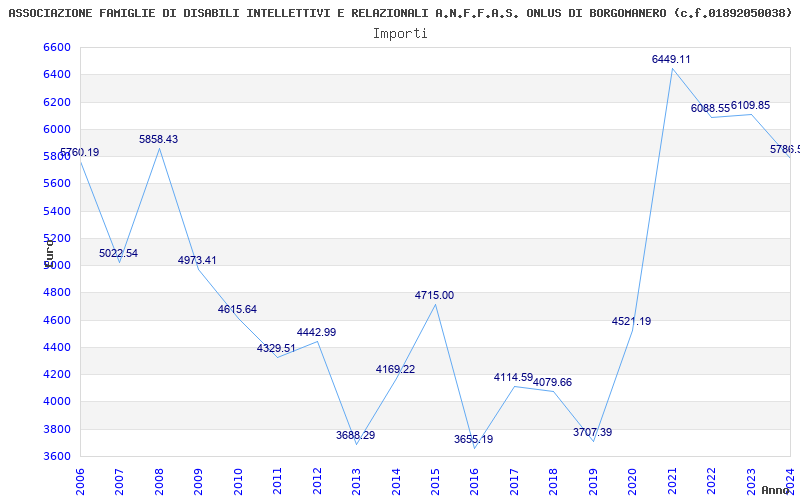800x500 pixels.
Task: Select the 4715.00 data label
Action: [x=434, y=296]
